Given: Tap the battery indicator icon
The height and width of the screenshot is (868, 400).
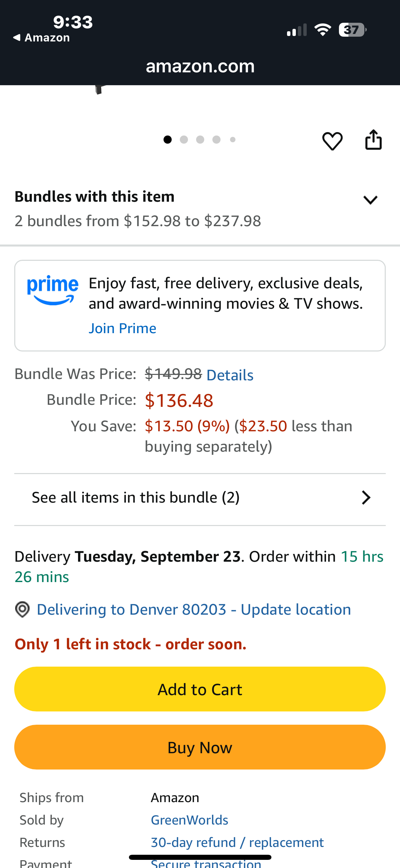Looking at the screenshot, I should click(x=352, y=30).
